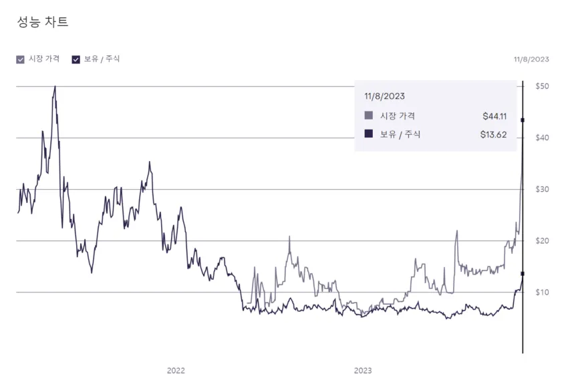Toggle the 시장 가격 checkbox
The height and width of the screenshot is (392, 568).
click(x=21, y=59)
